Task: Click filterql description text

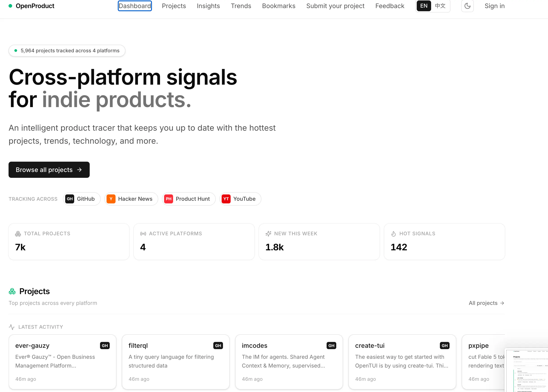Action: pos(171,361)
